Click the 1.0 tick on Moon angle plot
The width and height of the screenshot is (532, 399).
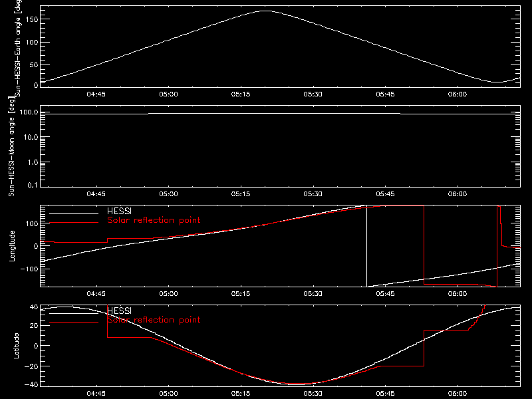33,162
